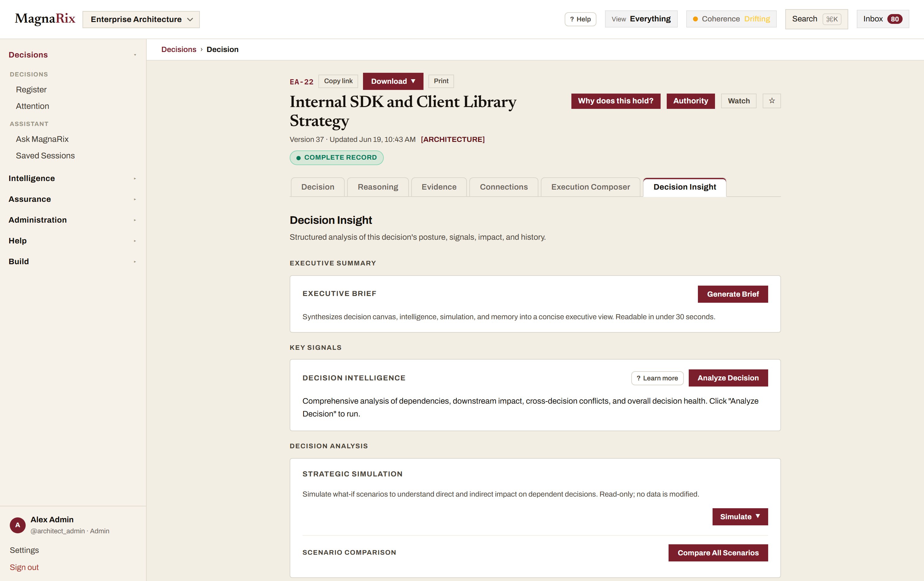Image resolution: width=924 pixels, height=581 pixels.
Task: Open the Evidence tab
Action: (x=439, y=187)
